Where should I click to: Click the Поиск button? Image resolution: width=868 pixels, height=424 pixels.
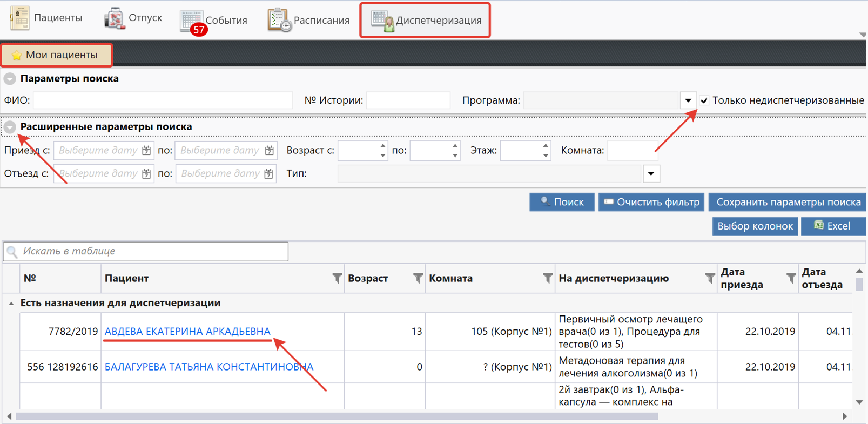[562, 202]
